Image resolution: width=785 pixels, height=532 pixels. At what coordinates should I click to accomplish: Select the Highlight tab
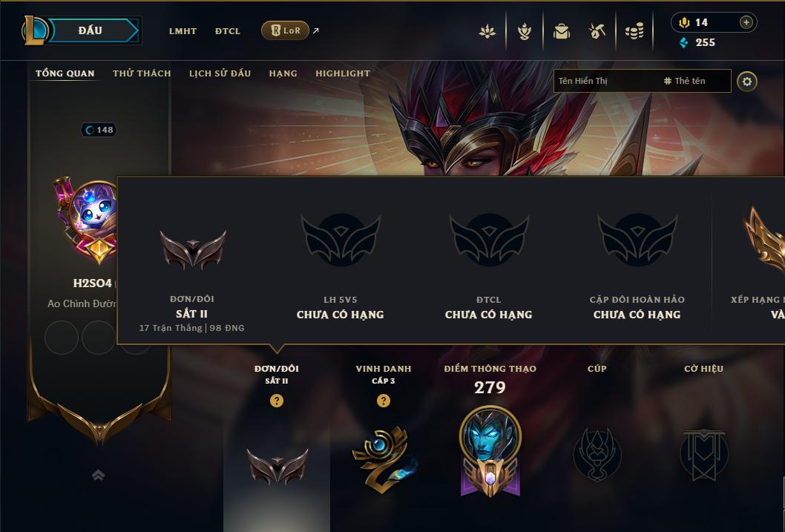coord(343,73)
